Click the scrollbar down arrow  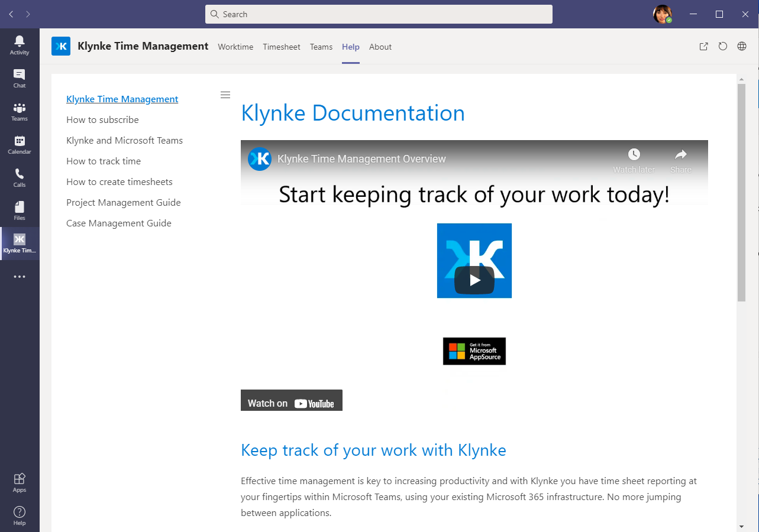coord(741,526)
